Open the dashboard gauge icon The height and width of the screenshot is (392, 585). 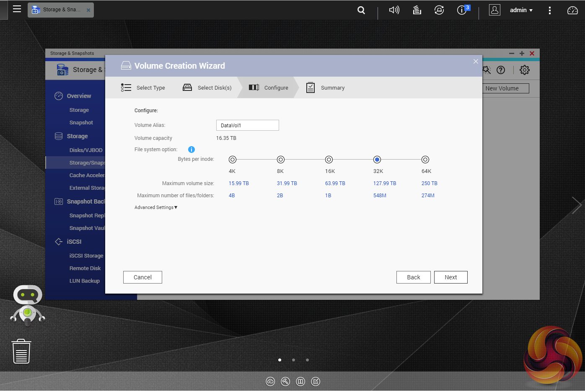[x=572, y=10]
